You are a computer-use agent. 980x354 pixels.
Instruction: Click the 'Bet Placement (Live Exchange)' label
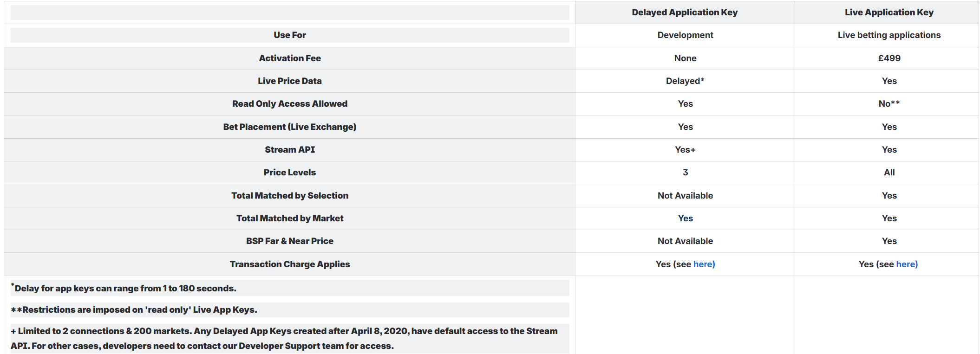pos(290,127)
